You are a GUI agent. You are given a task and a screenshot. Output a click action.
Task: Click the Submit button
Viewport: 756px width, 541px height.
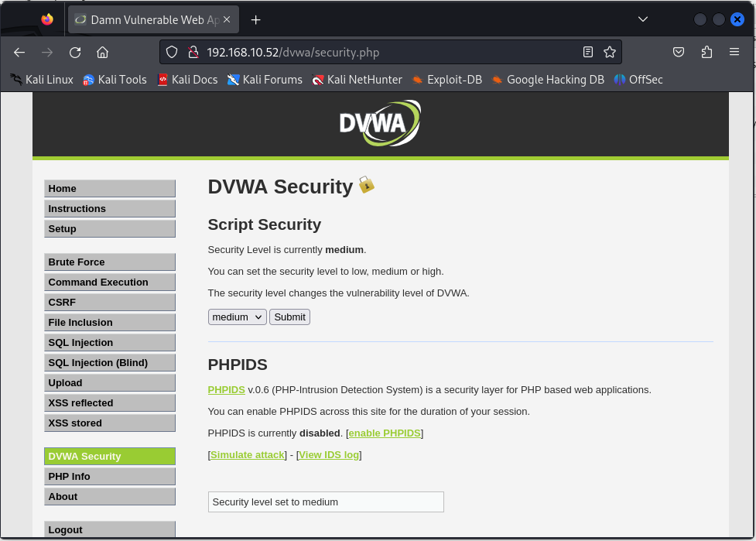[289, 317]
